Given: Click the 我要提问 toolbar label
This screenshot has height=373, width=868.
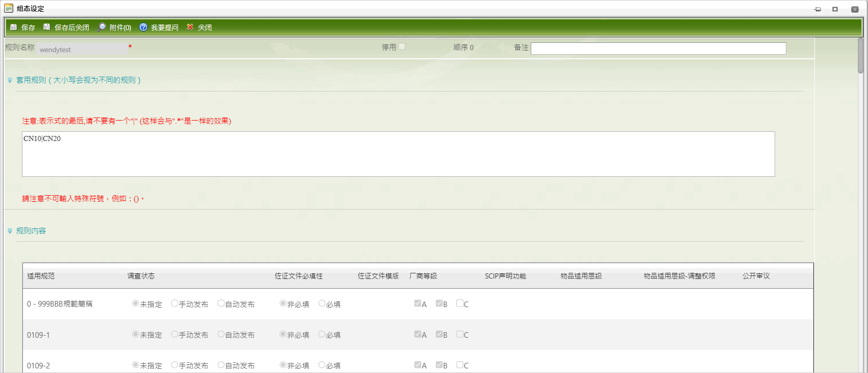Looking at the screenshot, I should 165,28.
